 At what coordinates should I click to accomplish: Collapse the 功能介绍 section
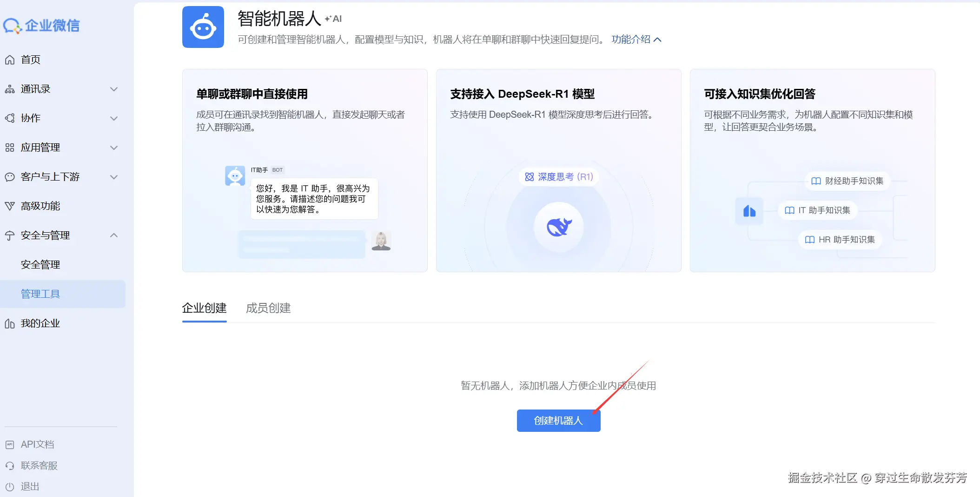coord(636,40)
